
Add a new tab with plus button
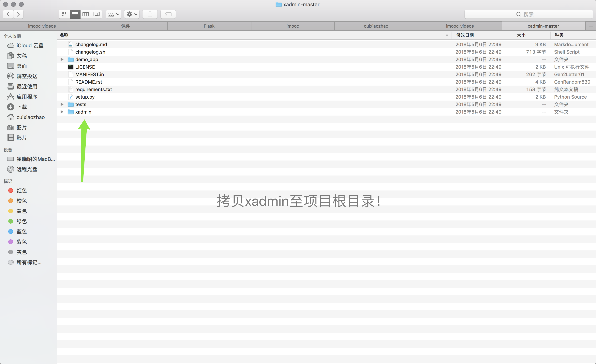(591, 26)
